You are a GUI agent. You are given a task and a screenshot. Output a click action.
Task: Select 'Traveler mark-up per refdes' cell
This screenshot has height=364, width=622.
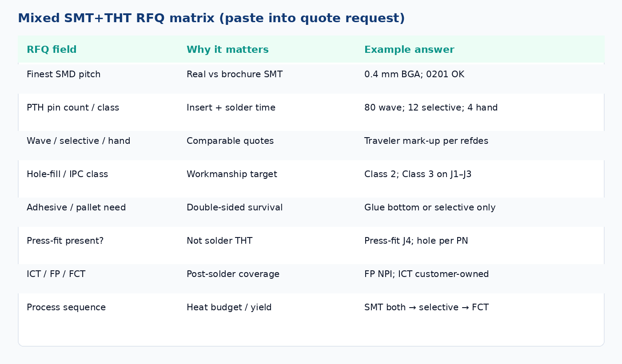pos(426,141)
